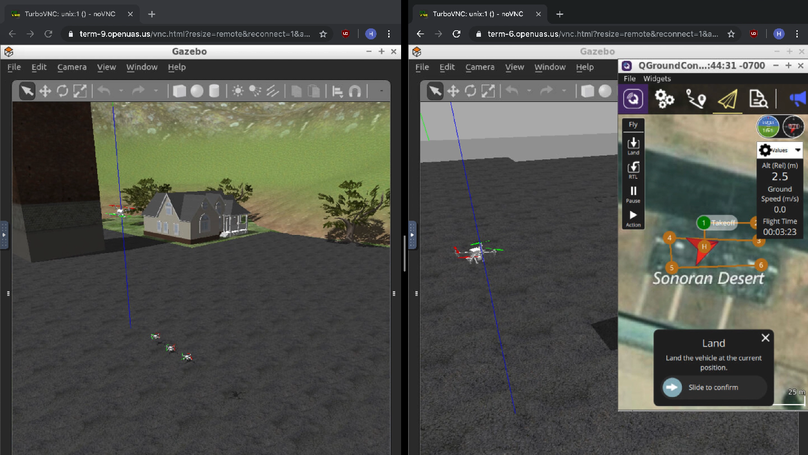The width and height of the screenshot is (808, 455).
Task: Open the Values dropdown in instrument panel
Action: (x=780, y=150)
